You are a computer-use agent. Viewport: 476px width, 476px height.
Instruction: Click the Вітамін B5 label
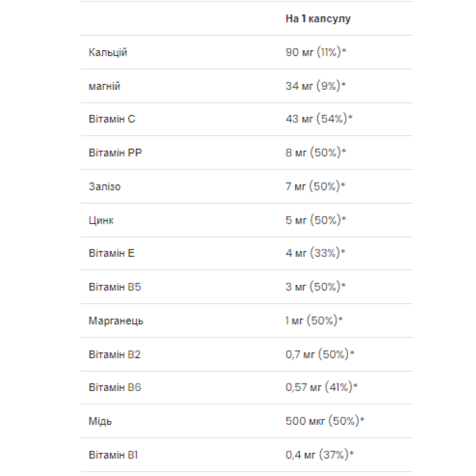(115, 286)
